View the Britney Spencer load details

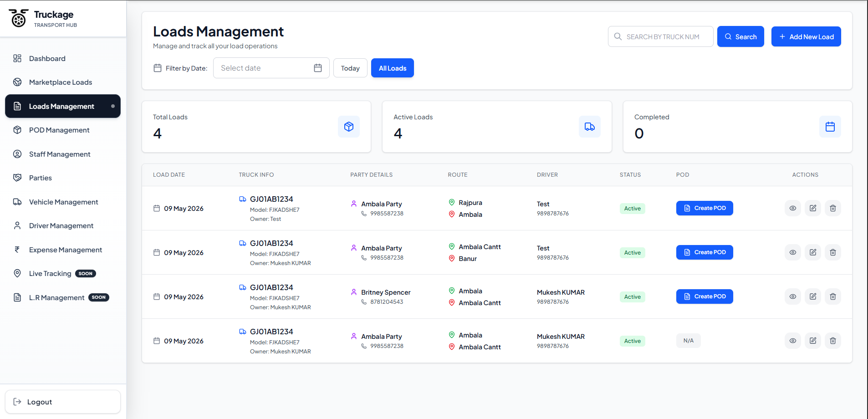point(793,296)
